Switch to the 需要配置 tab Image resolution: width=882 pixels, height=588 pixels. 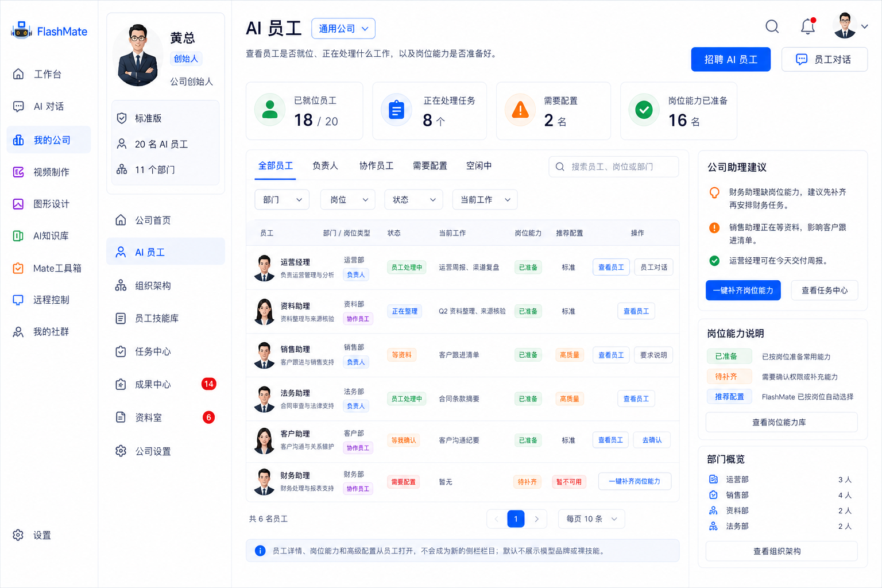(x=430, y=166)
